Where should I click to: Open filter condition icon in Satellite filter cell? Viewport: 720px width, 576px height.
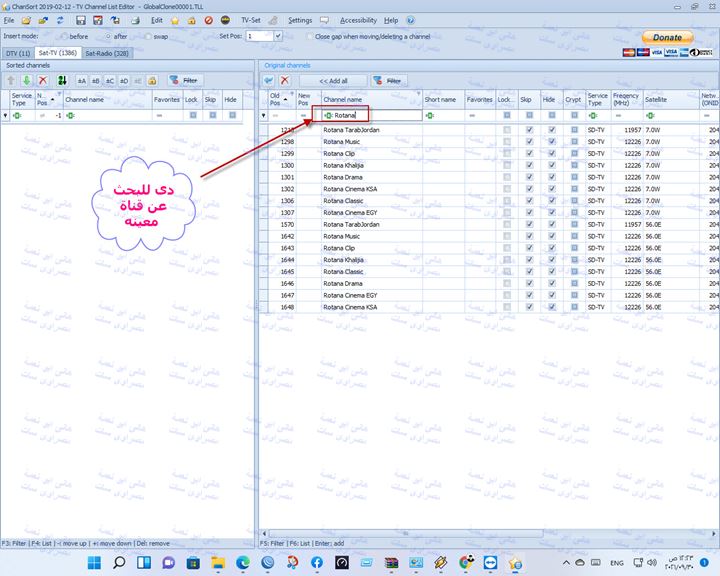(650, 116)
